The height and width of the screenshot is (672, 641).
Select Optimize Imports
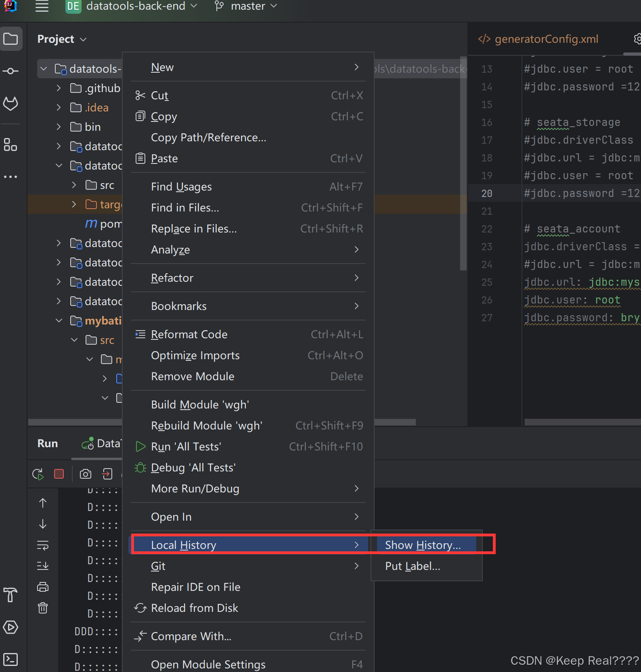(x=248, y=356)
